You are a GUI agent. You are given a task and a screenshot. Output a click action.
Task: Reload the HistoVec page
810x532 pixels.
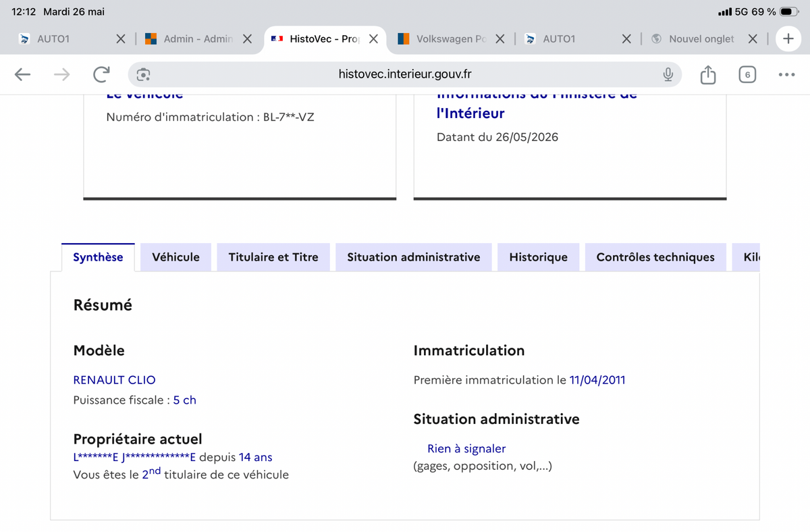tap(101, 74)
